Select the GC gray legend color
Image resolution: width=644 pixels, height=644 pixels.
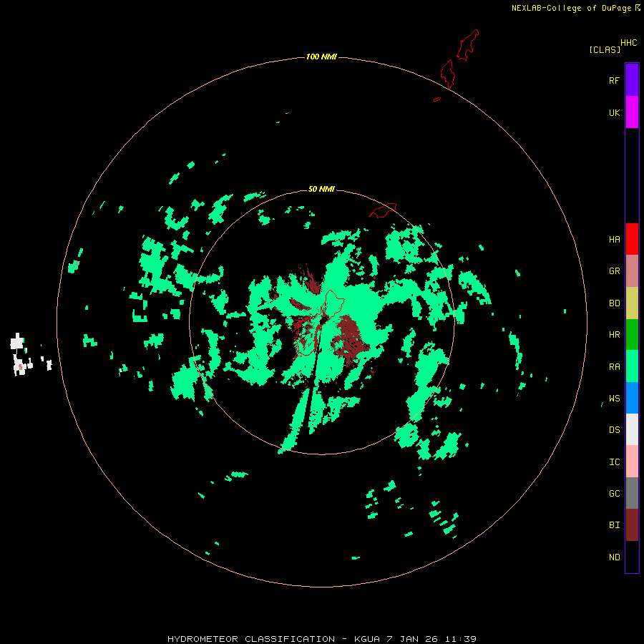632,493
